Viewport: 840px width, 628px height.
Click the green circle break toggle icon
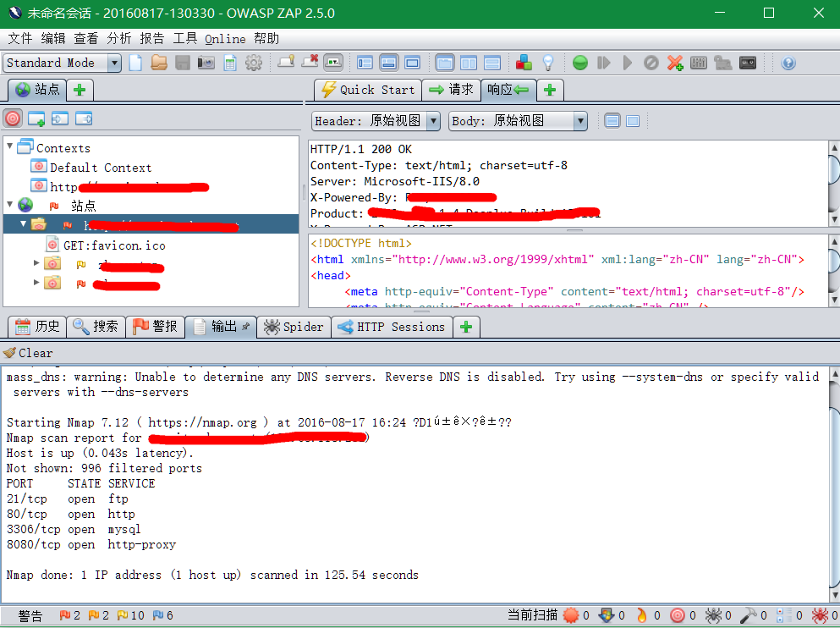click(x=579, y=63)
